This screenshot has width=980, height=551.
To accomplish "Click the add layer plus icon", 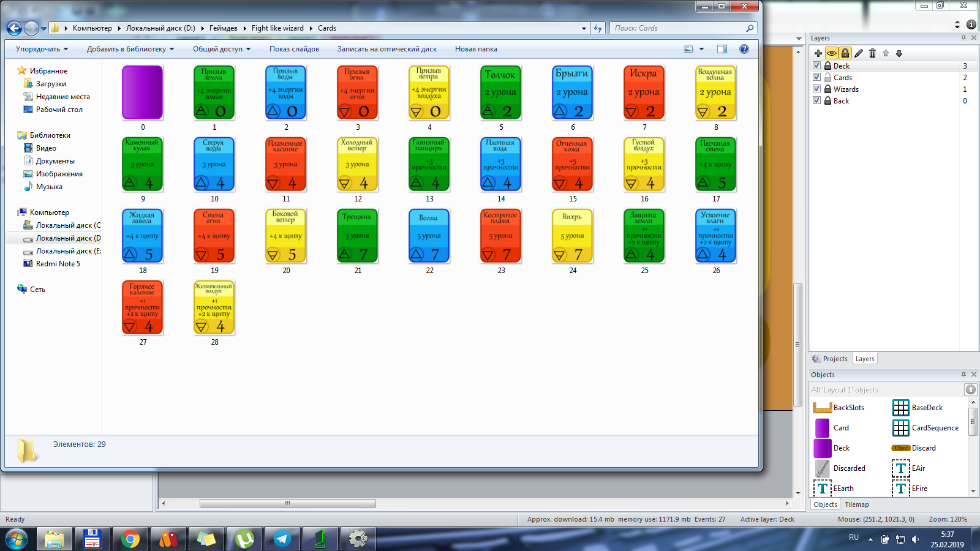I will (818, 53).
